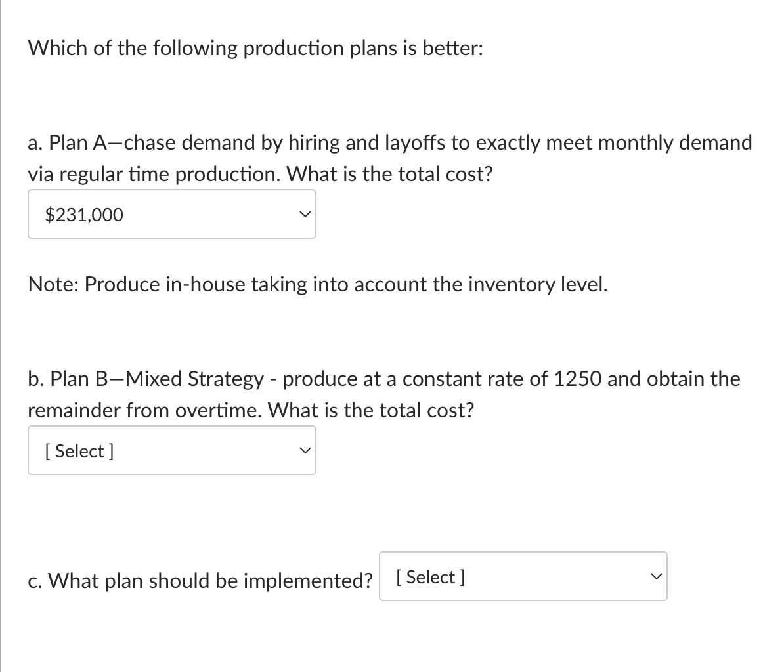Click the 'Which of the following production plans' heading
This screenshot has height=672, width=784.
(x=256, y=48)
